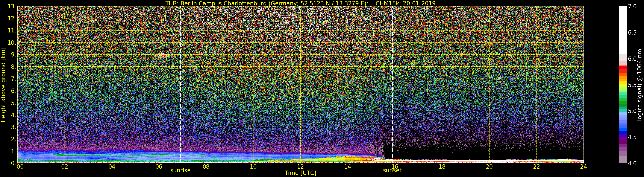This screenshot has height=177, width=644.
Task: Select the '13.' tick on the height axis
Action: (12, 6)
